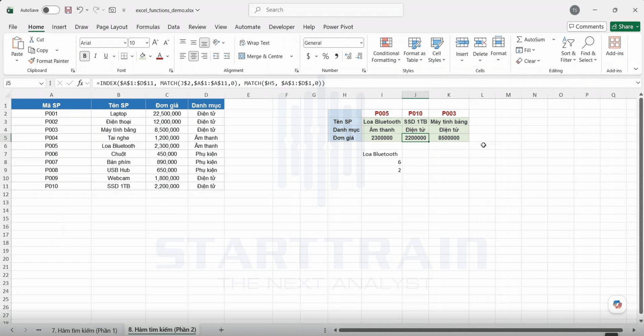Open the font size dropdown
Viewport: 644px width, 336px height.
147,43
